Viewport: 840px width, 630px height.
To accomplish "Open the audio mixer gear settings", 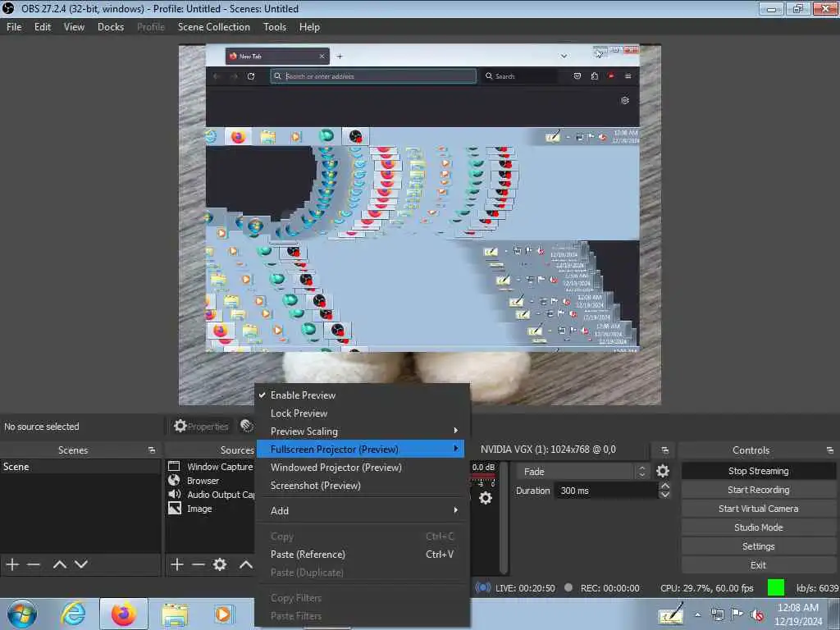I will click(x=486, y=498).
